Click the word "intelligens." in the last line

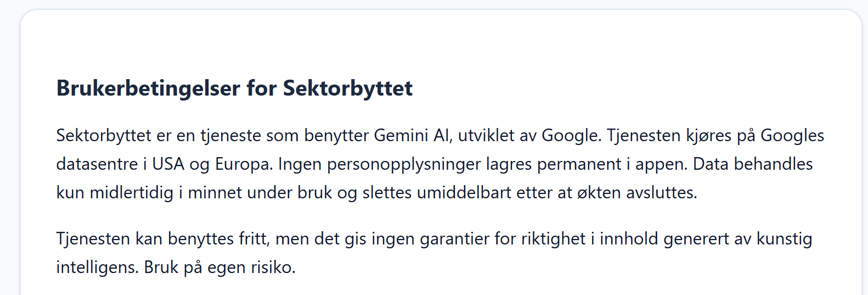[97, 268]
